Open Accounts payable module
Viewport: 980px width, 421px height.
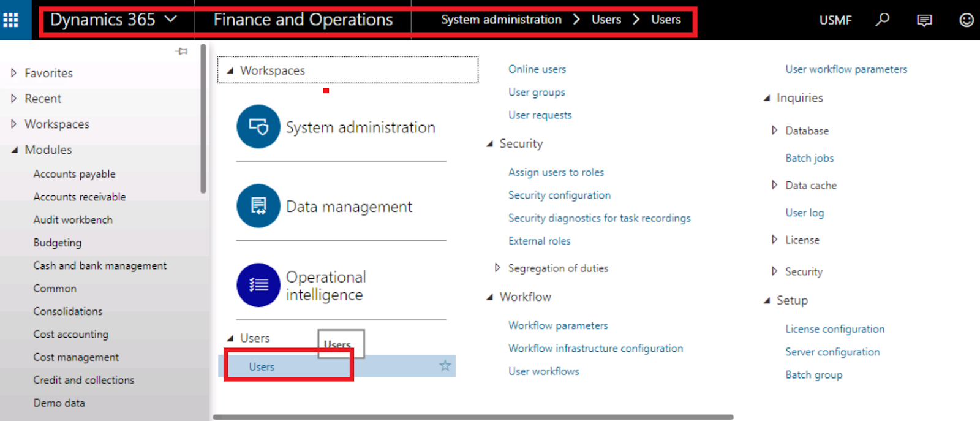coord(74,174)
